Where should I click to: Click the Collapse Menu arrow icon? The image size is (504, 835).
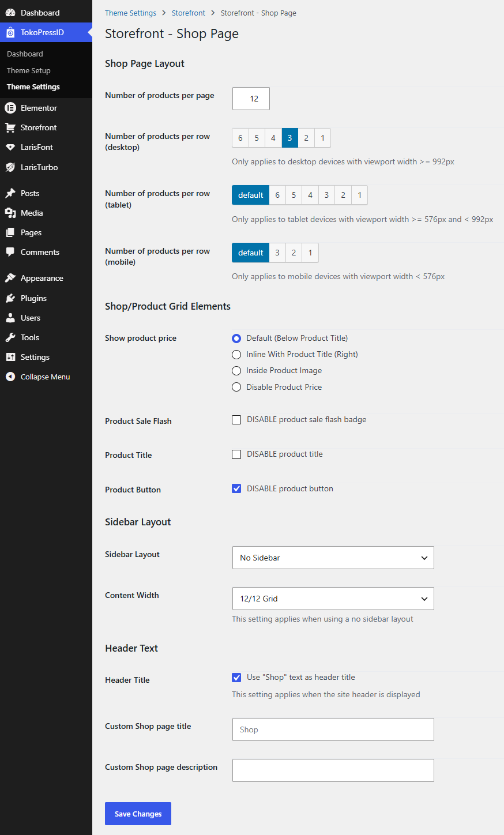(10, 377)
